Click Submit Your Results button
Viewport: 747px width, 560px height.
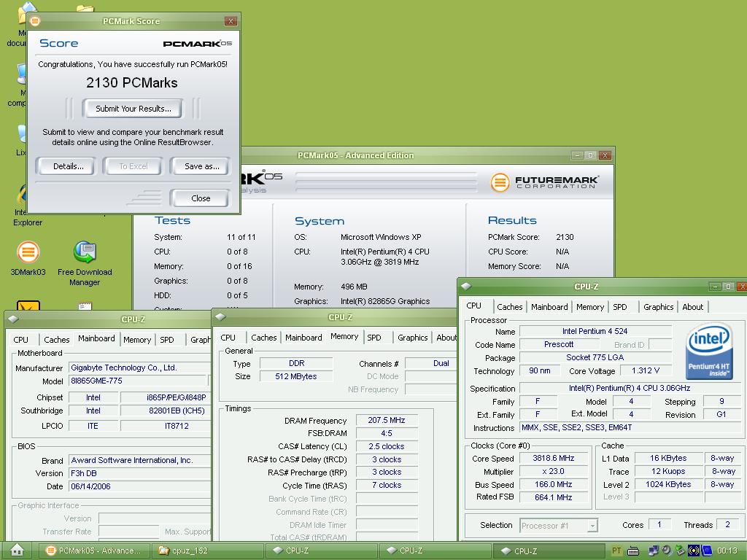click(x=133, y=109)
